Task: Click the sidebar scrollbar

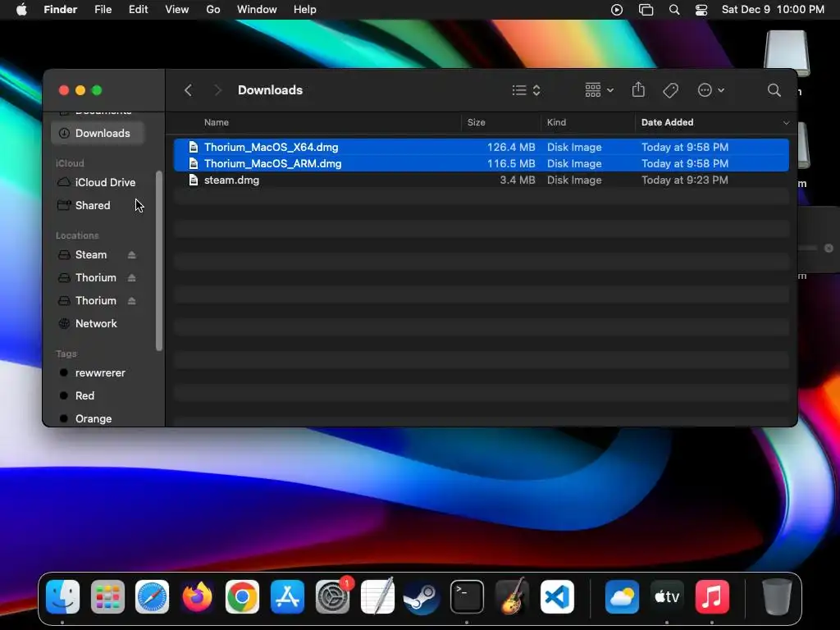Action: 158,262
